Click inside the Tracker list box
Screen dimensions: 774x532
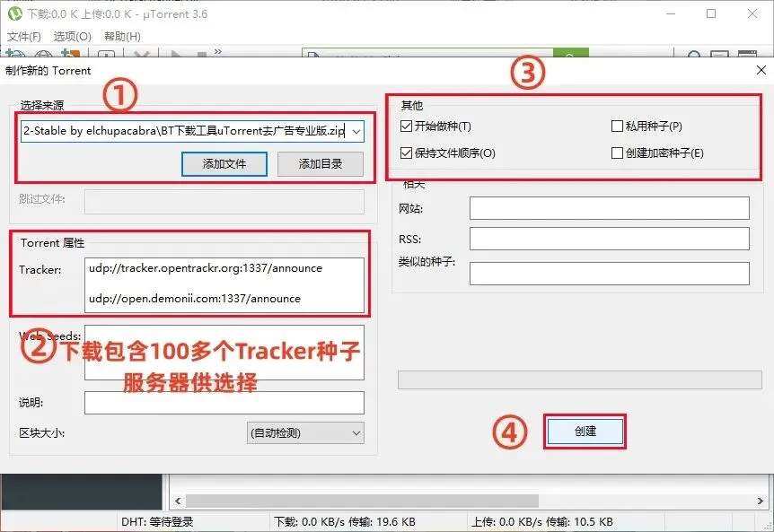coord(224,285)
